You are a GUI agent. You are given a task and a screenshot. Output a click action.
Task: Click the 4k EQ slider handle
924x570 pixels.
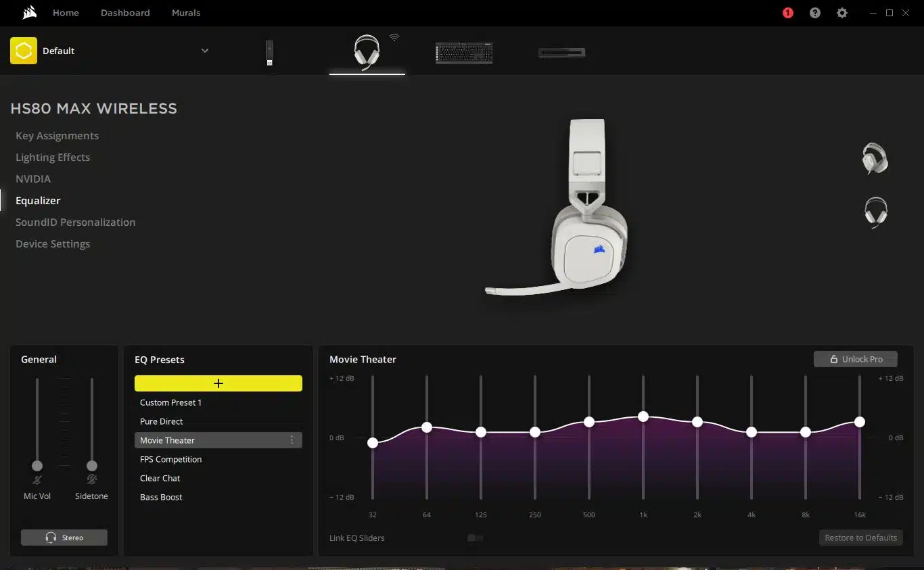[752, 432]
